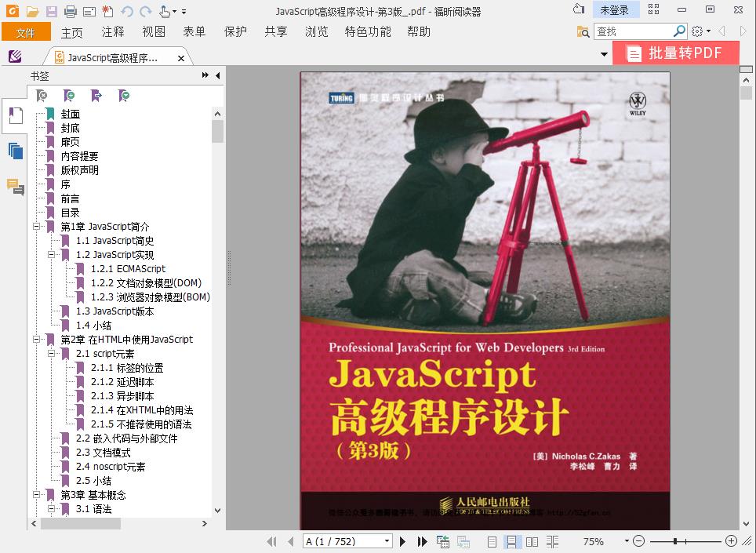Select the hand touch mode icon
The image size is (756, 553).
(165, 11)
